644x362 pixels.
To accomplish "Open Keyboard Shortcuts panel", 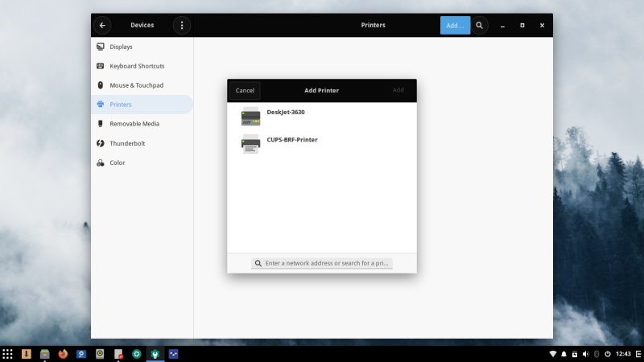I will 136,66.
